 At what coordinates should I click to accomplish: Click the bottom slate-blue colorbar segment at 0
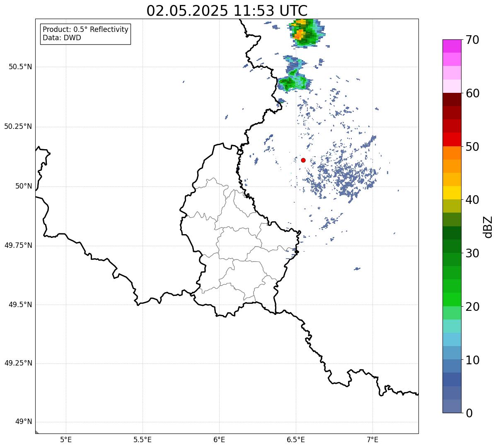pyautogui.click(x=452, y=406)
